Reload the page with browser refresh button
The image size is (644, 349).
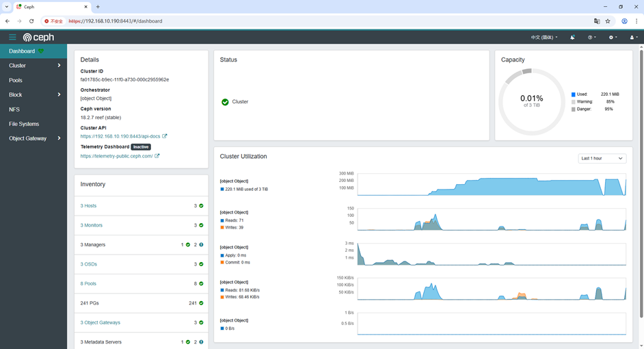[31, 21]
